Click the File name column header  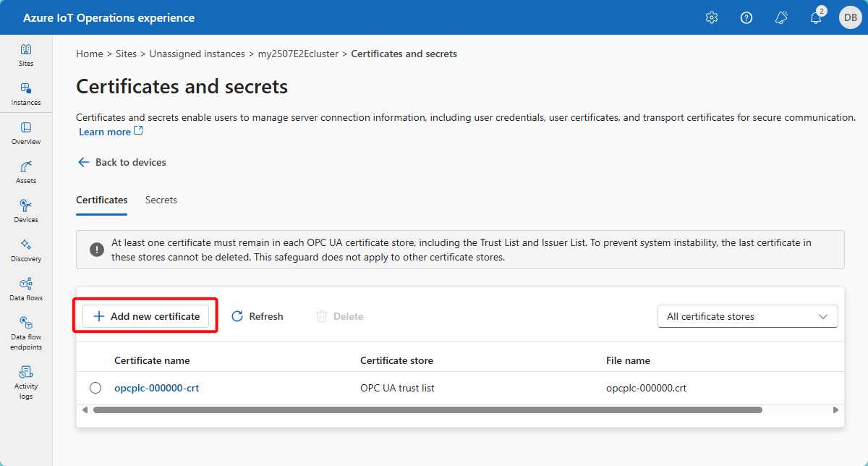[x=628, y=360]
